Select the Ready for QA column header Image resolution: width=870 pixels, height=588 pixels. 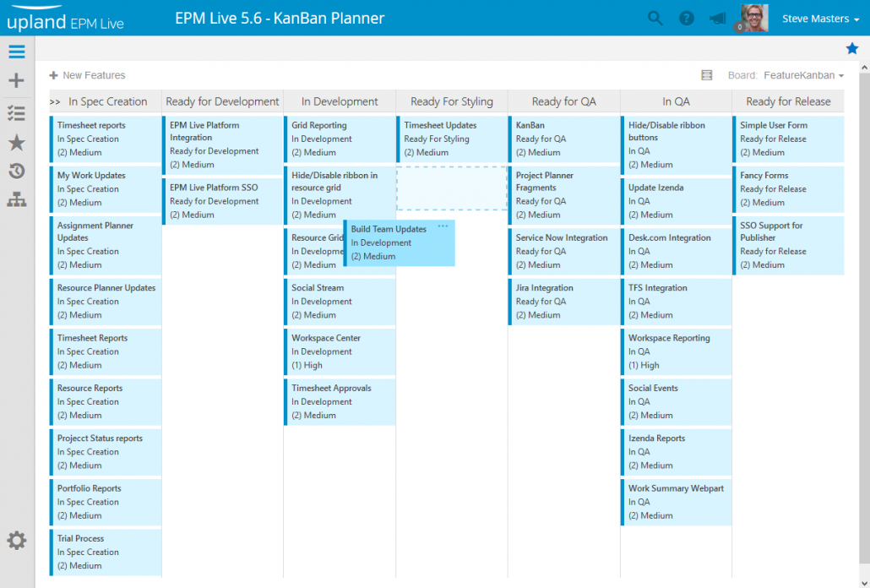[563, 101]
